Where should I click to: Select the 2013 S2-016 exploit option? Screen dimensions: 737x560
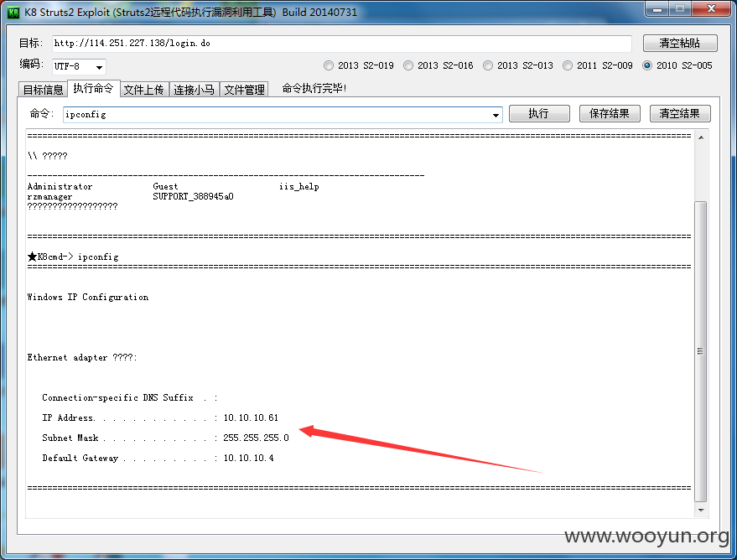click(439, 65)
